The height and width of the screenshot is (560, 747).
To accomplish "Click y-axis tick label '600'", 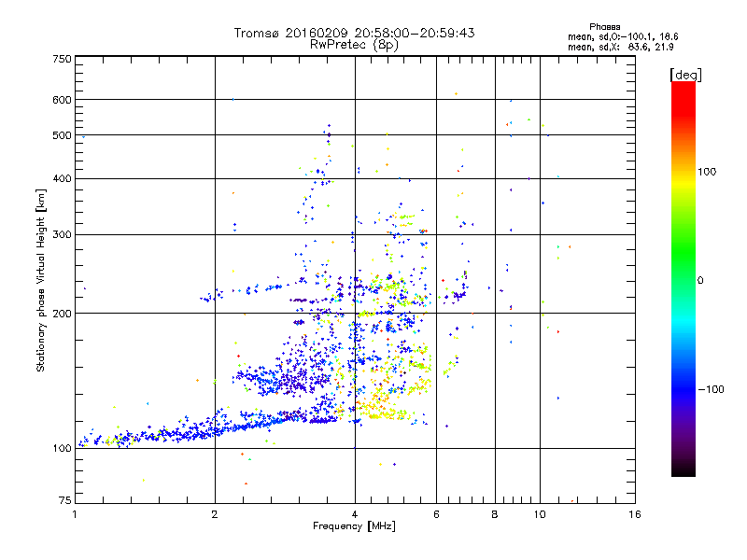I will click(x=62, y=100).
